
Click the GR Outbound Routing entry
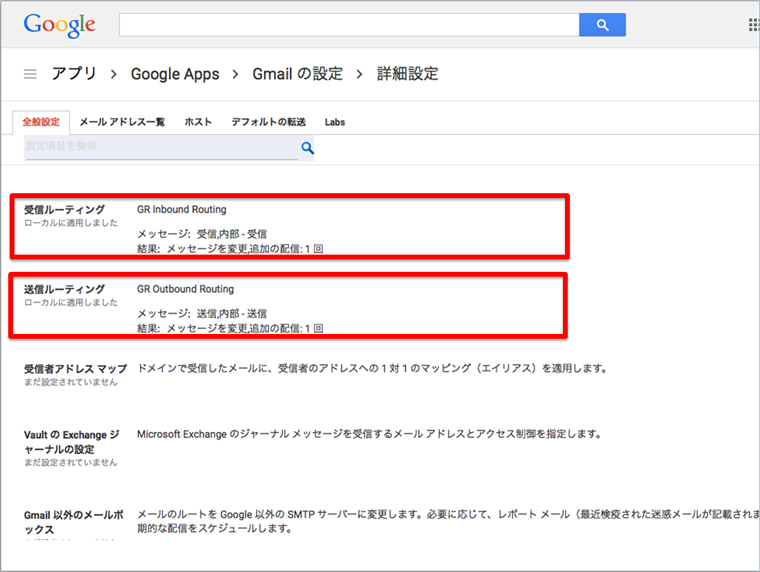point(186,289)
